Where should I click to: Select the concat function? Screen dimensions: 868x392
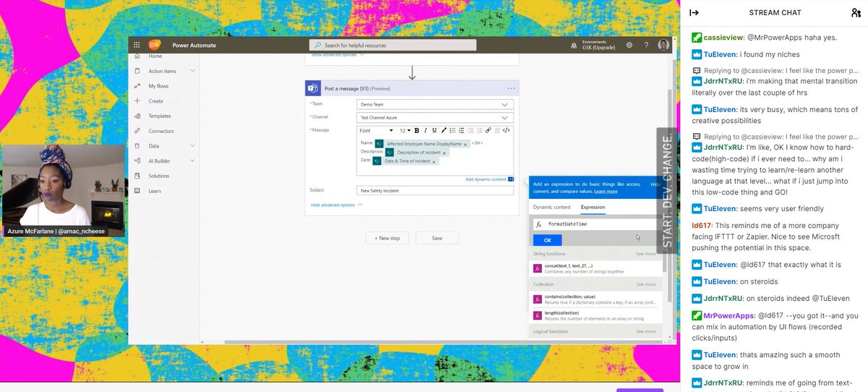pos(595,268)
